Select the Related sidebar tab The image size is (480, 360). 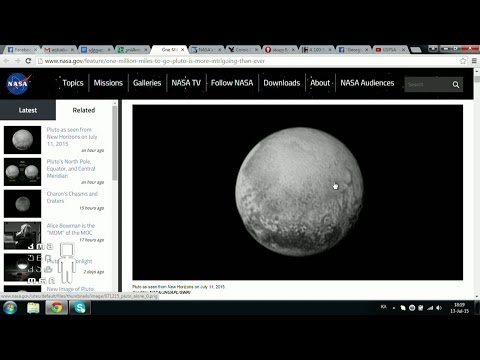tap(84, 110)
